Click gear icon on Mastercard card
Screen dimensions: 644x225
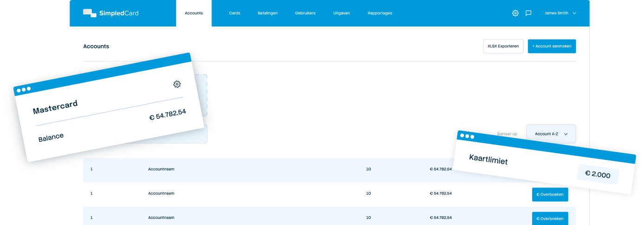(177, 84)
